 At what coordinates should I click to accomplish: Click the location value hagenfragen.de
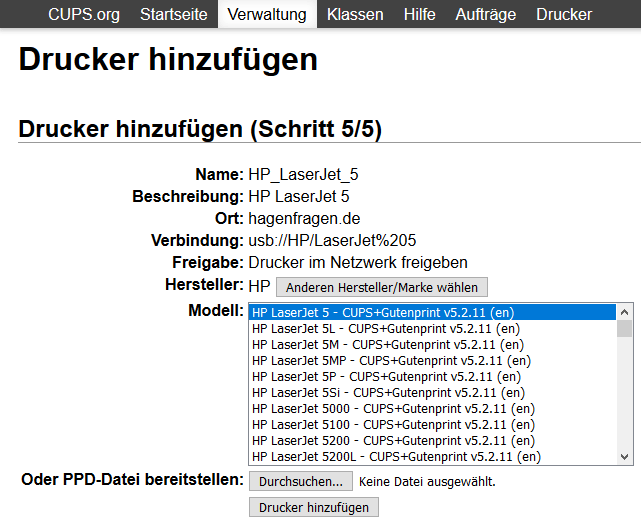pos(304,218)
